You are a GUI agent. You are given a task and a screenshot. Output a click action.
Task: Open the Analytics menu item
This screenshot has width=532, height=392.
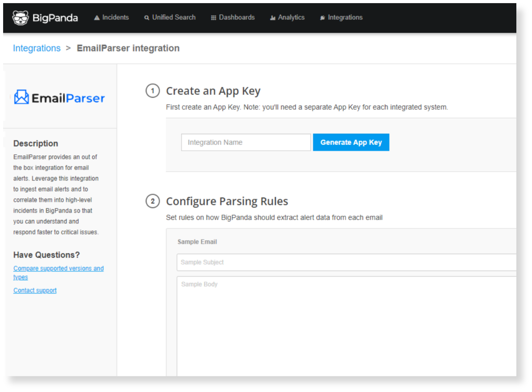(287, 18)
